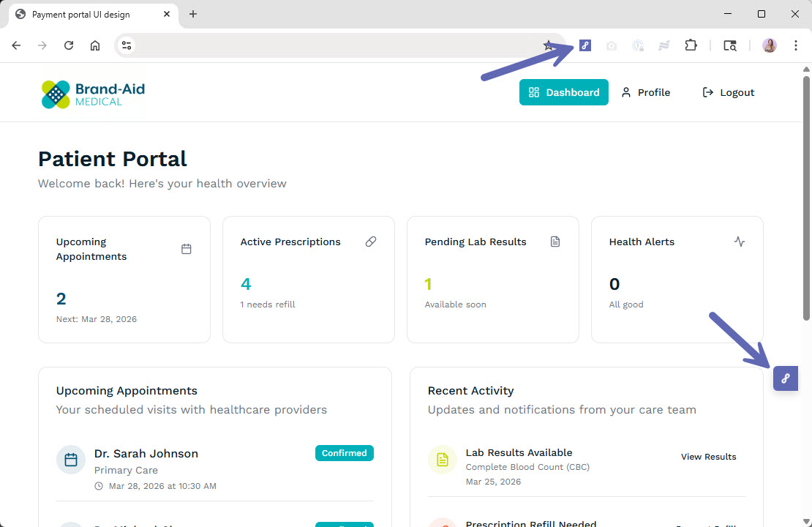Open the side panel search icon
Image resolution: width=812 pixels, height=527 pixels.
(729, 45)
